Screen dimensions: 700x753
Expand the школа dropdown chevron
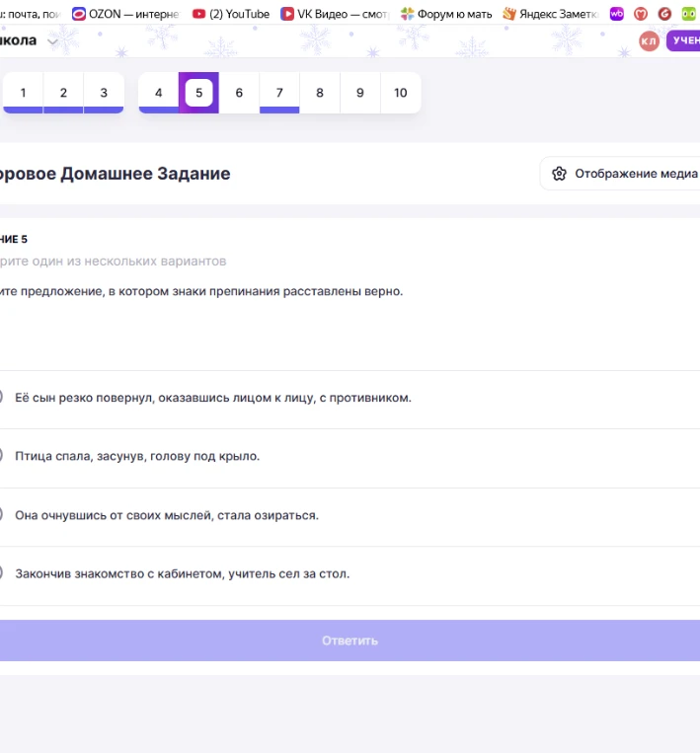[x=52, y=41]
